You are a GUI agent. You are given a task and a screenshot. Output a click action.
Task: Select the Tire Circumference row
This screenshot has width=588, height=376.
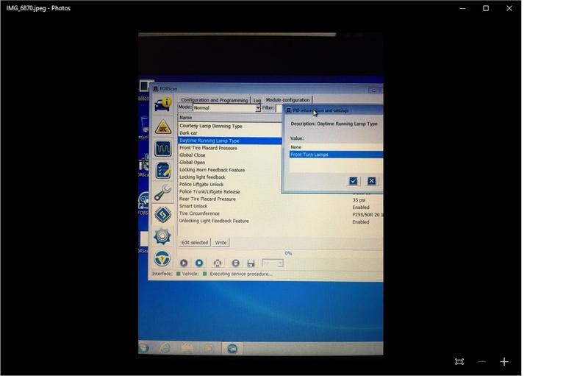click(229, 213)
